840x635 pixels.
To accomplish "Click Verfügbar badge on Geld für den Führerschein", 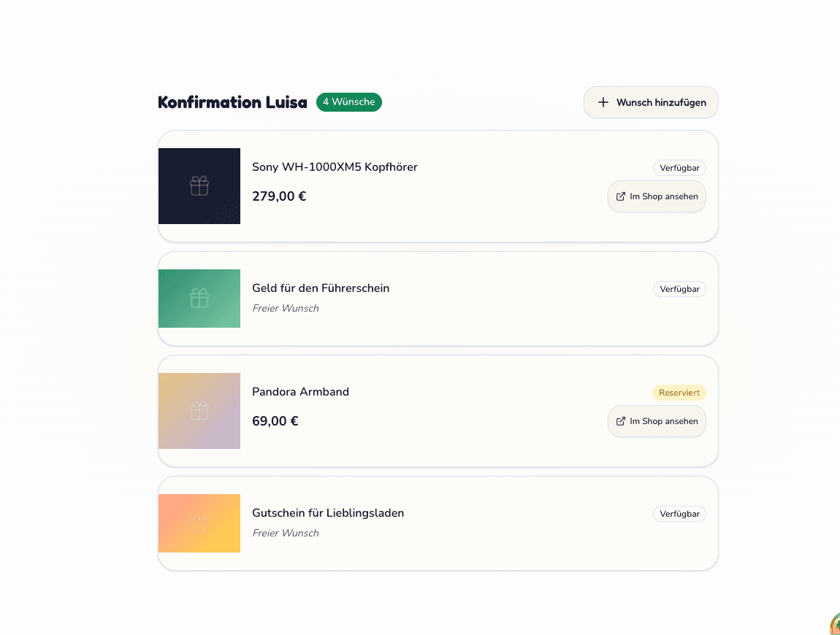I will (679, 289).
